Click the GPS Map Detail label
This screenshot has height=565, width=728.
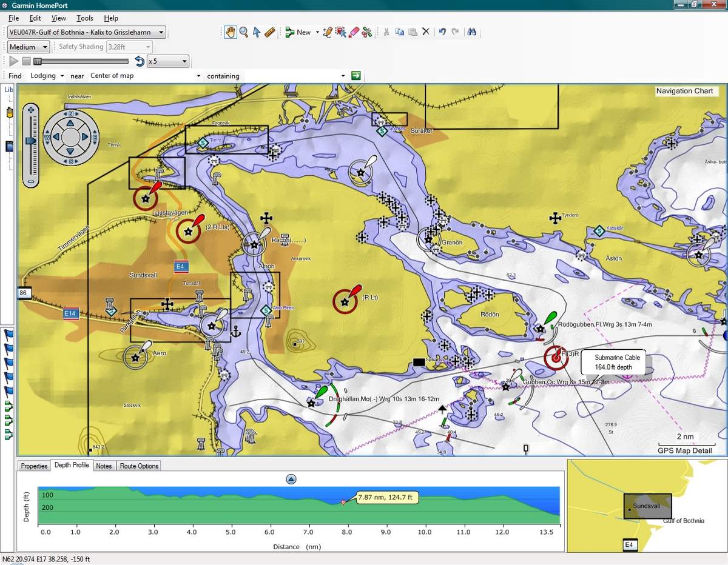[685, 450]
